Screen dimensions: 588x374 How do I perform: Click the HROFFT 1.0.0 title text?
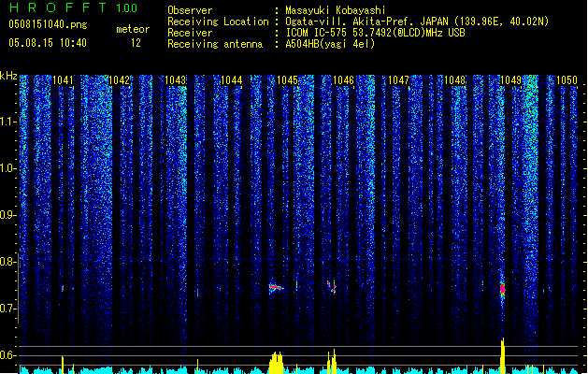(74, 7)
